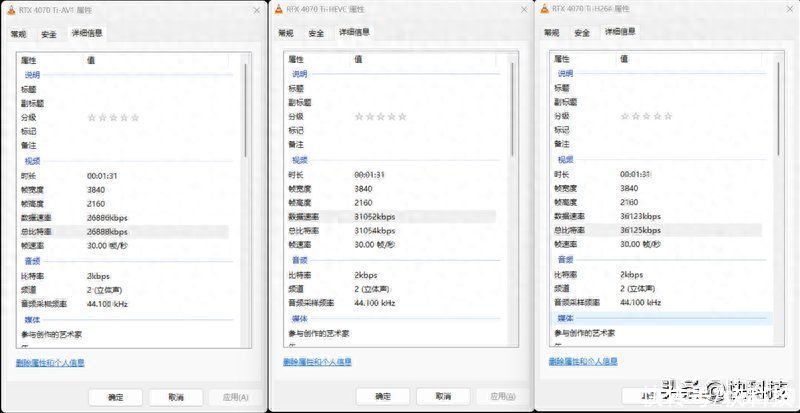
Task: Select the 36123kbps data rate value
Action: pyautogui.click(x=640, y=216)
